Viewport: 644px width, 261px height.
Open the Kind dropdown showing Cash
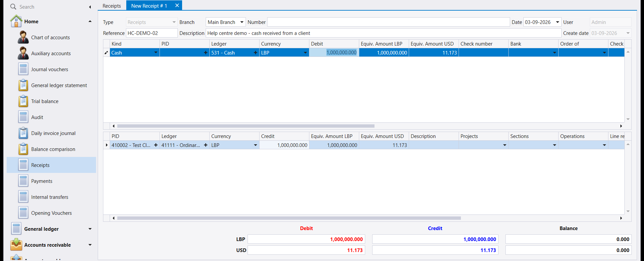click(156, 53)
